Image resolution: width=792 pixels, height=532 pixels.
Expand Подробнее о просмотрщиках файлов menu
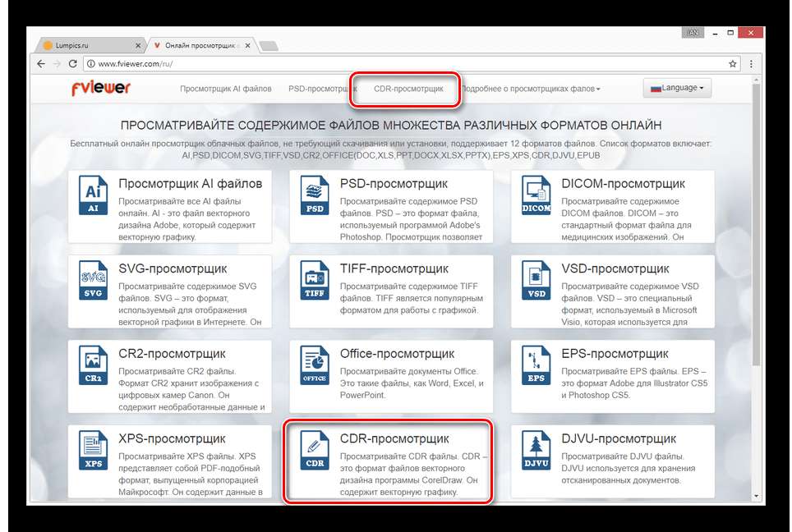(531, 89)
